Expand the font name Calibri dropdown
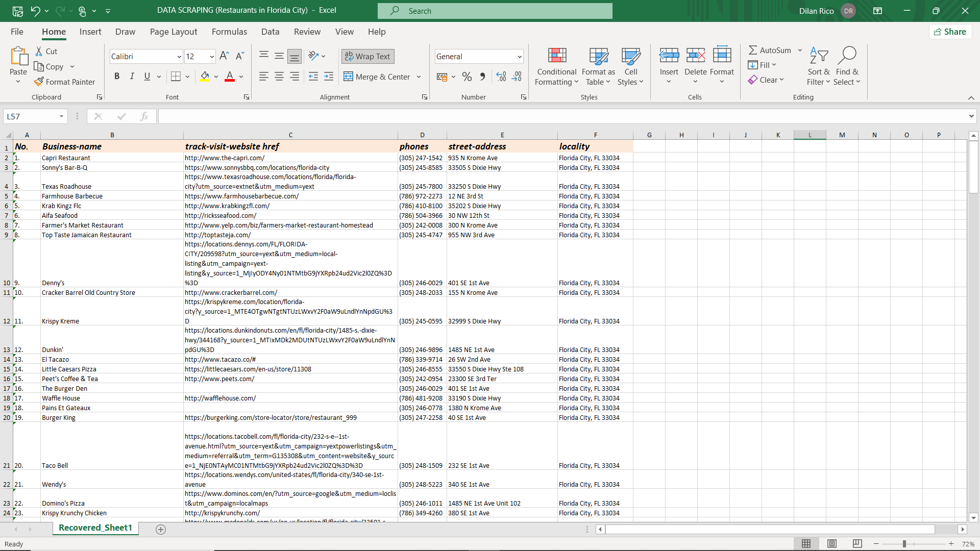Viewport: 980px width, 551px height. tap(179, 57)
